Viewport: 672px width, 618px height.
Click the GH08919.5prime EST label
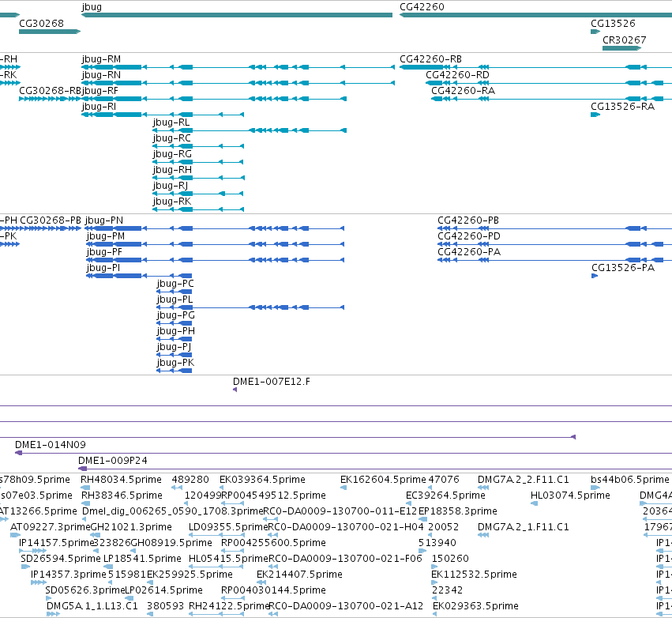pyautogui.click(x=171, y=543)
